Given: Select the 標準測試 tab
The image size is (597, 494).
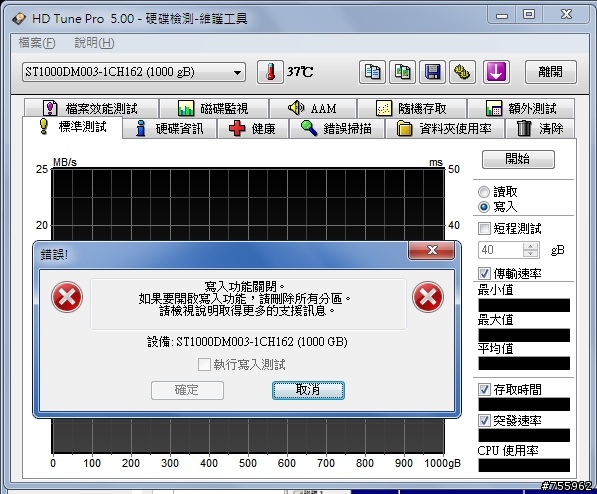Looking at the screenshot, I should coord(73,127).
